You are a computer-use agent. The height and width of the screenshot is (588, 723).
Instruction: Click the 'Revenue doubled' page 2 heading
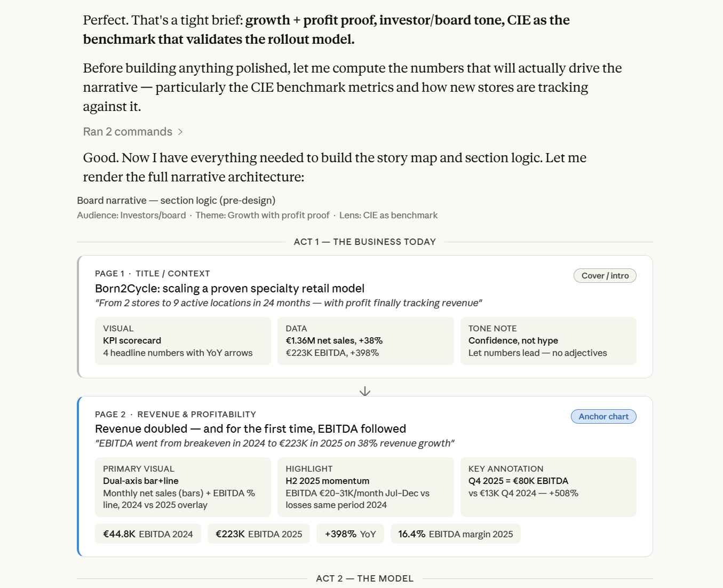[x=250, y=429]
